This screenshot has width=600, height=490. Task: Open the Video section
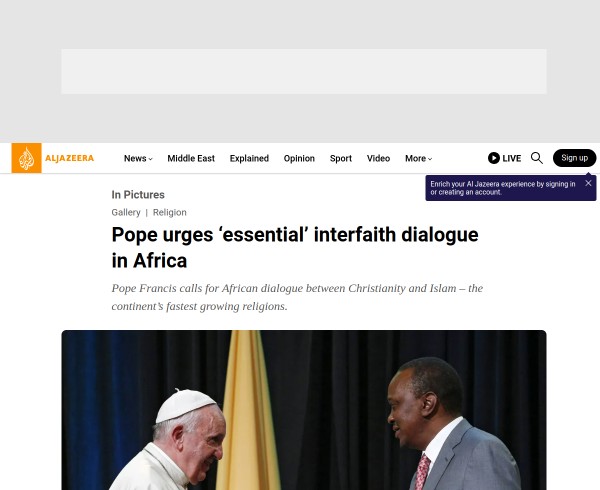pyautogui.click(x=378, y=158)
